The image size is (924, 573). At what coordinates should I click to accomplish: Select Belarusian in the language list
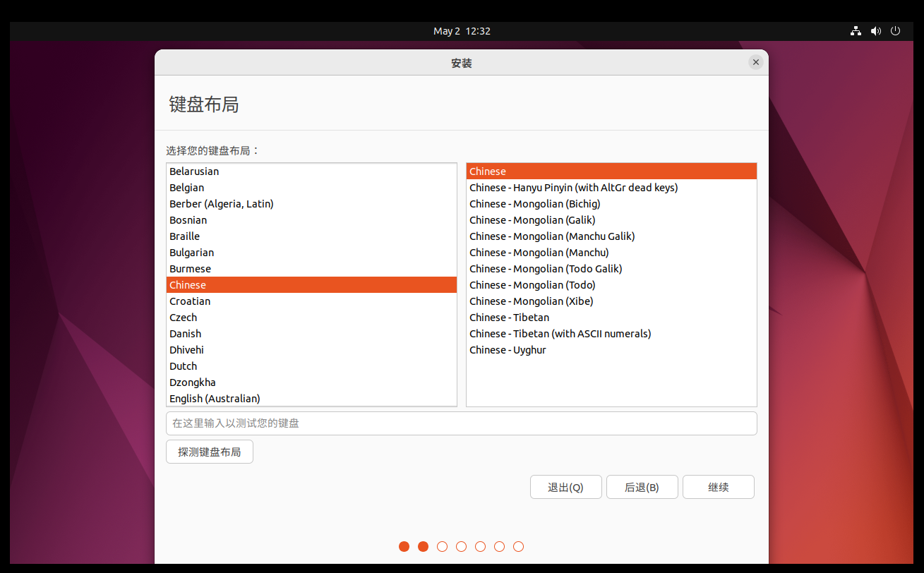(311, 171)
